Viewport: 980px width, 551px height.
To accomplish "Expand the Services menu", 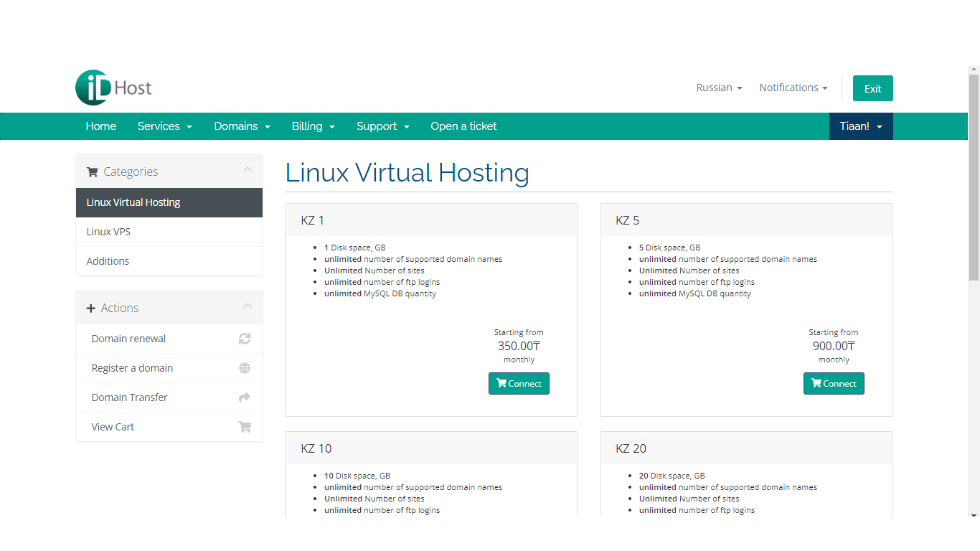I will click(x=165, y=126).
